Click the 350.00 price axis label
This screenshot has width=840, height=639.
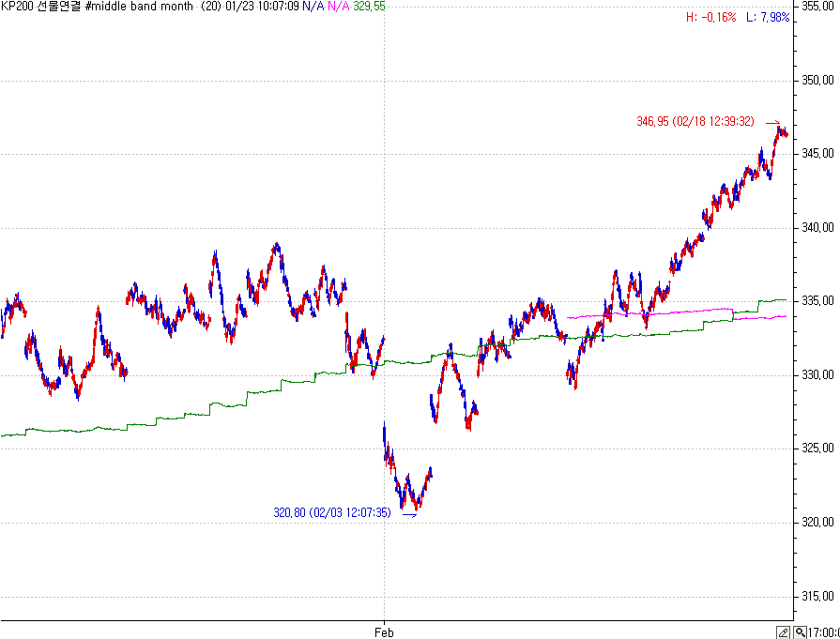(x=818, y=80)
